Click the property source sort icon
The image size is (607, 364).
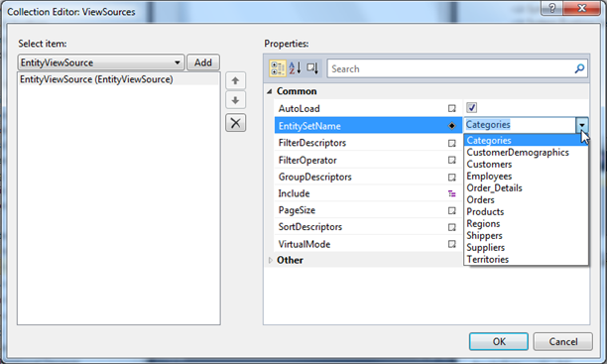click(x=312, y=68)
